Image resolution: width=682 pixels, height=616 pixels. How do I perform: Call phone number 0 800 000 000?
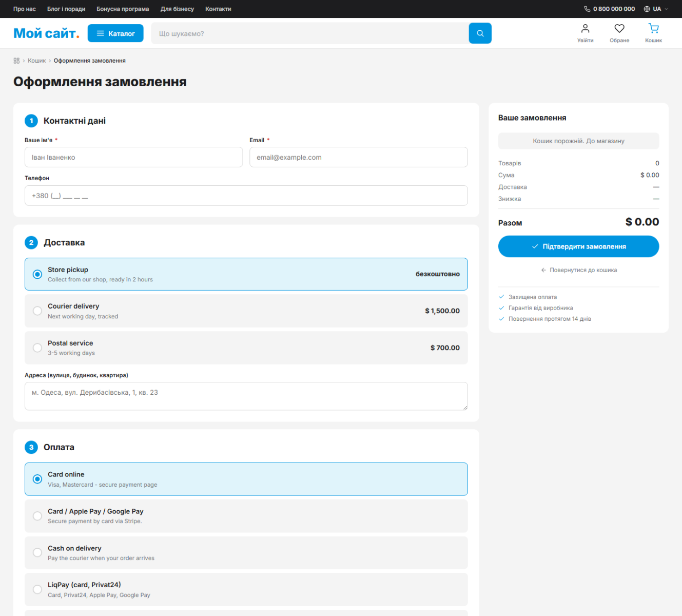click(x=614, y=9)
